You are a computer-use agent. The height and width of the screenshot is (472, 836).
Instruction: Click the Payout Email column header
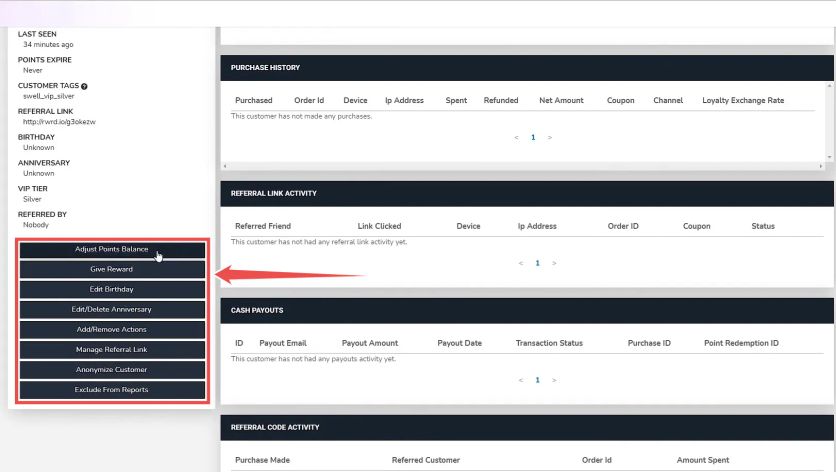(x=283, y=343)
